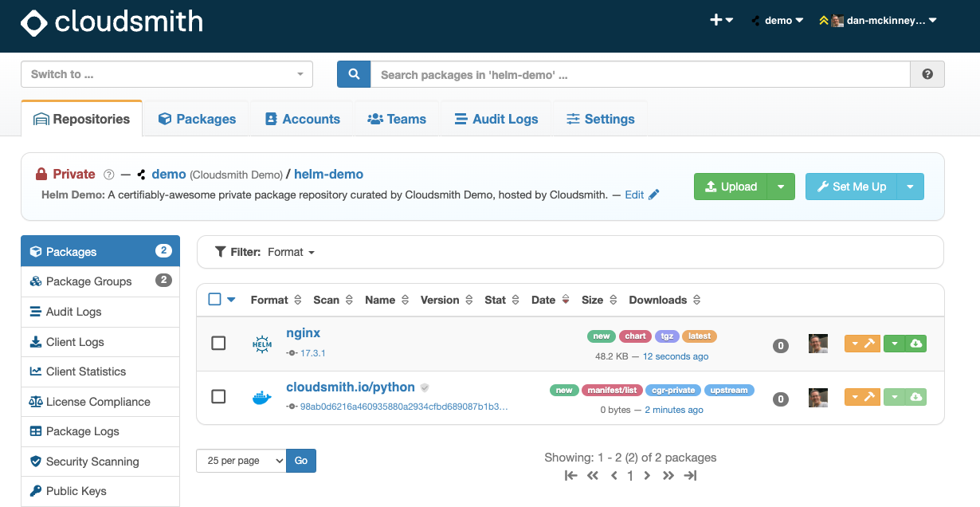Click the Edit description link
Viewport: 980px width, 507px height.
[x=641, y=195]
